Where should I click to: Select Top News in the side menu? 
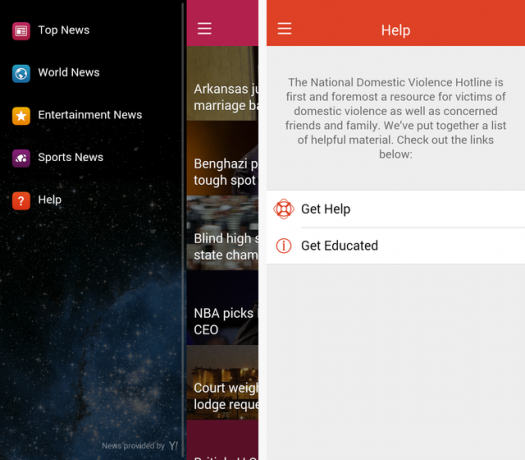tap(64, 30)
